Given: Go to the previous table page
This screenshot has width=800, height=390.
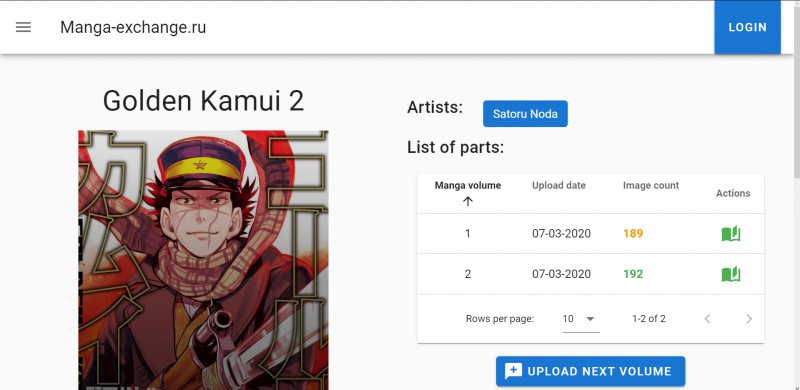Looking at the screenshot, I should pyautogui.click(x=707, y=319).
